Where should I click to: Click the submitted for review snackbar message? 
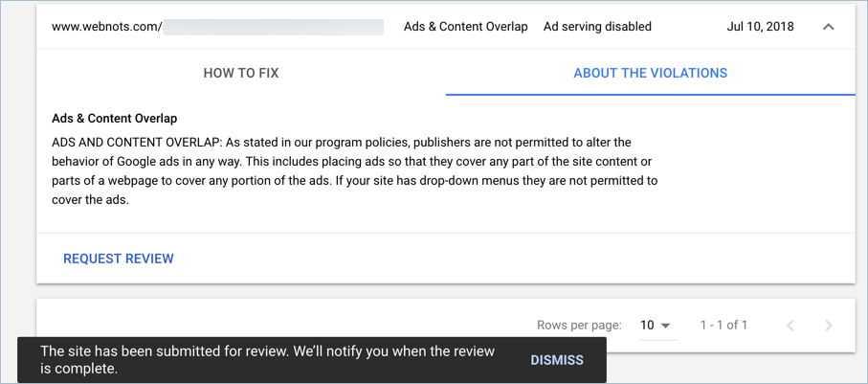click(x=268, y=360)
